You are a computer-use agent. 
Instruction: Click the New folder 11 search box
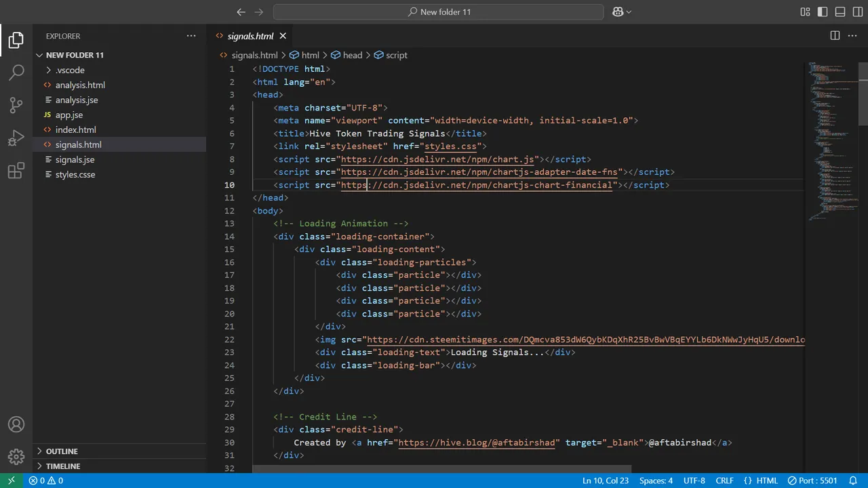[x=438, y=12]
